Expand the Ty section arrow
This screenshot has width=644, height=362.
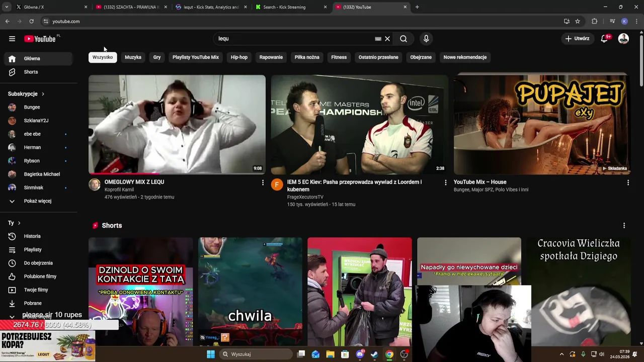pyautogui.click(x=19, y=223)
